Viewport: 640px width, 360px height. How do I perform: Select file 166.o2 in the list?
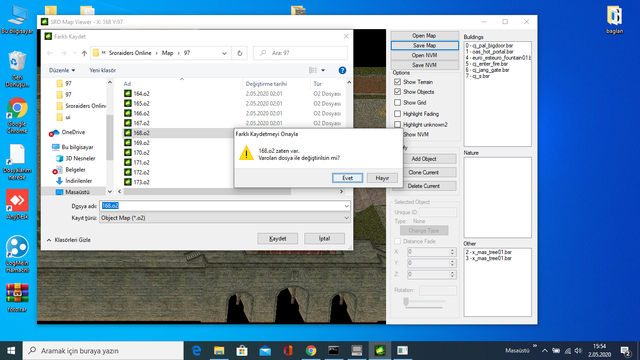point(141,113)
